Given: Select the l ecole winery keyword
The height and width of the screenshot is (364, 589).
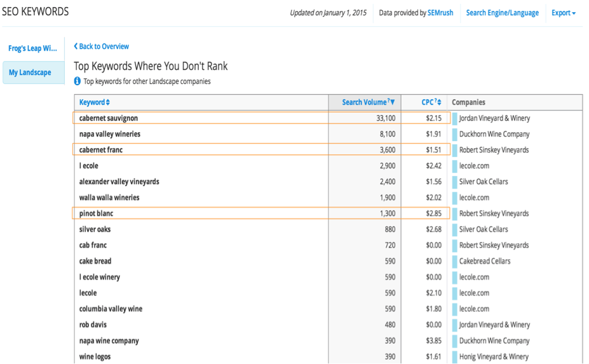Looking at the screenshot, I should pyautogui.click(x=100, y=277).
